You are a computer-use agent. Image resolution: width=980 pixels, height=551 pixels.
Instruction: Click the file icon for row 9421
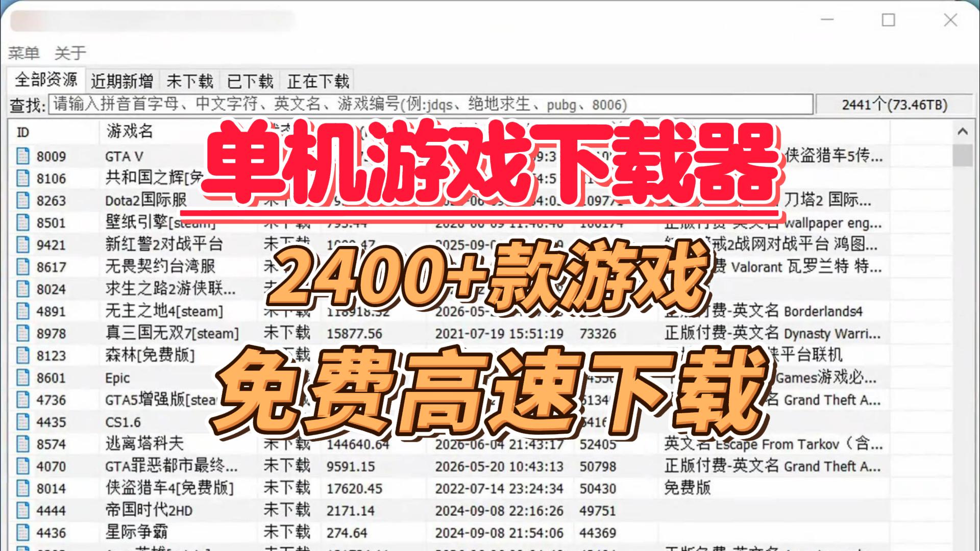pyautogui.click(x=23, y=244)
